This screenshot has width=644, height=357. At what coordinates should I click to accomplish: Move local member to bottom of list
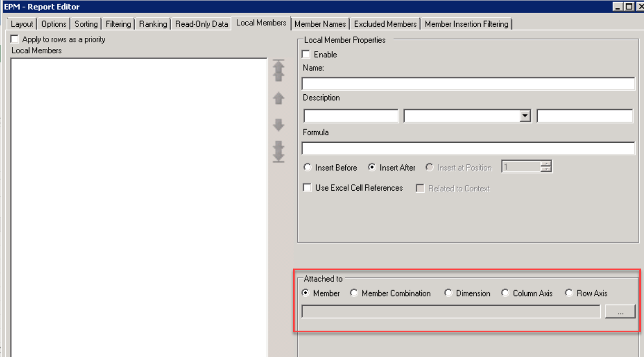(279, 151)
